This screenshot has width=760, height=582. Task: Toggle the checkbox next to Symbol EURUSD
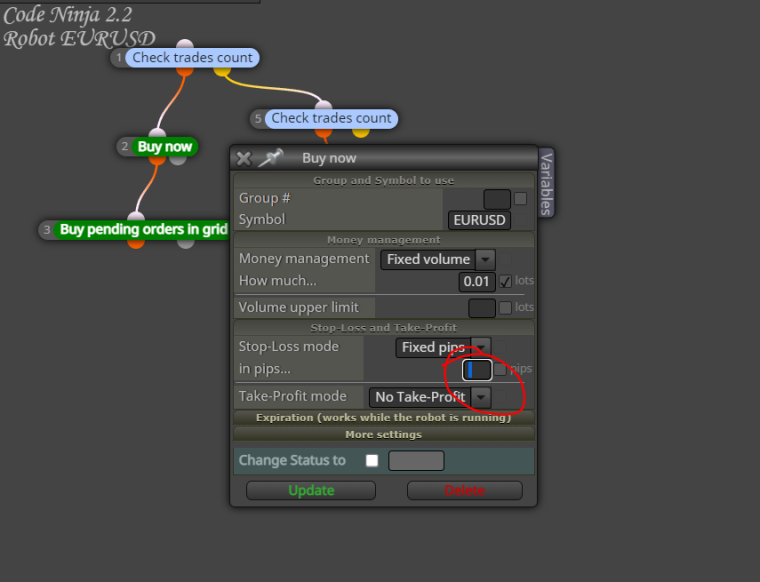pyautogui.click(x=521, y=220)
